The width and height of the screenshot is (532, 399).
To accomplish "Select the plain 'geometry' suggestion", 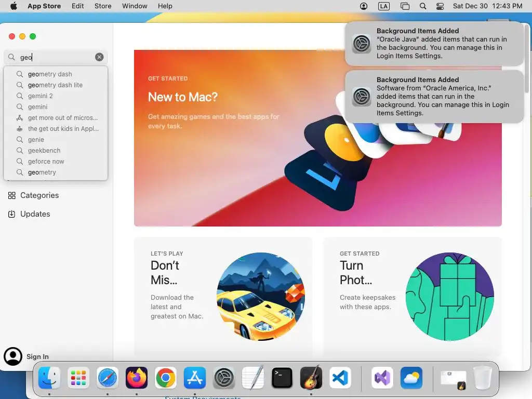I will coord(56,172).
